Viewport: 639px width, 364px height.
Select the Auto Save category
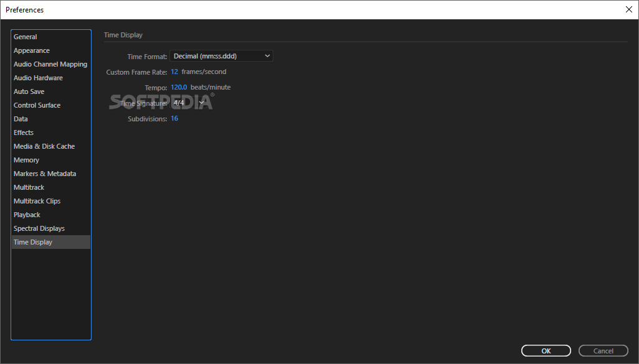pyautogui.click(x=51, y=91)
